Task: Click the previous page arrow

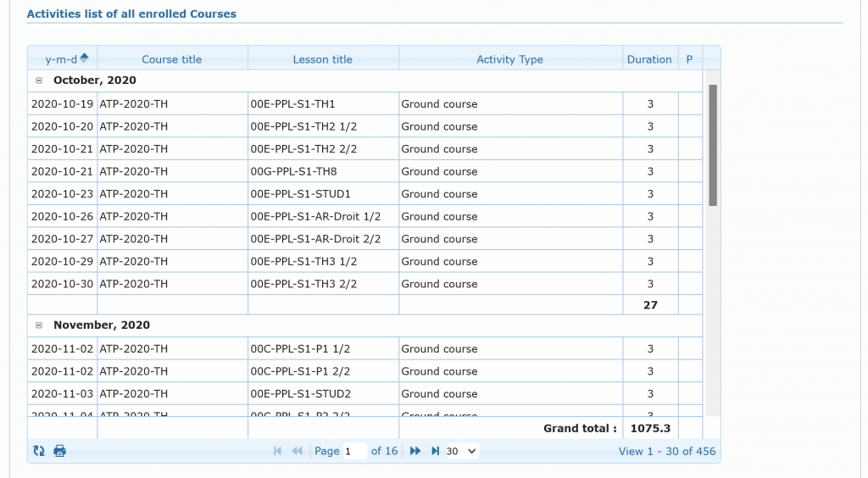Action: coord(297,451)
